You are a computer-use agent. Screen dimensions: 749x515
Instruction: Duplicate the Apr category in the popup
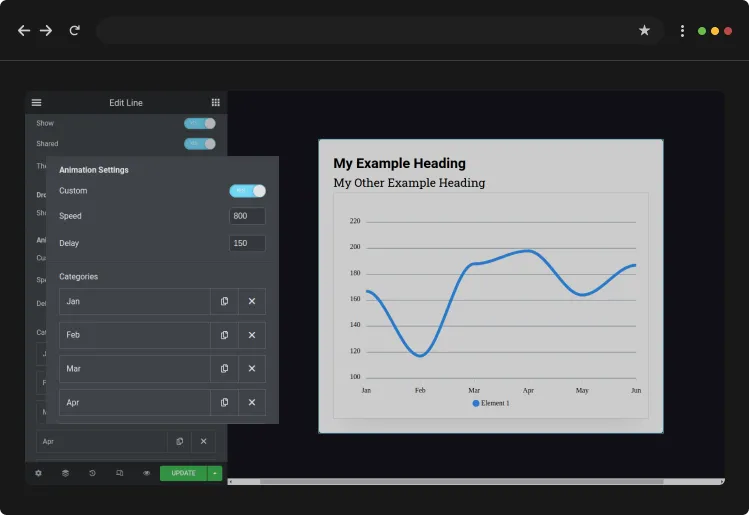(x=224, y=403)
